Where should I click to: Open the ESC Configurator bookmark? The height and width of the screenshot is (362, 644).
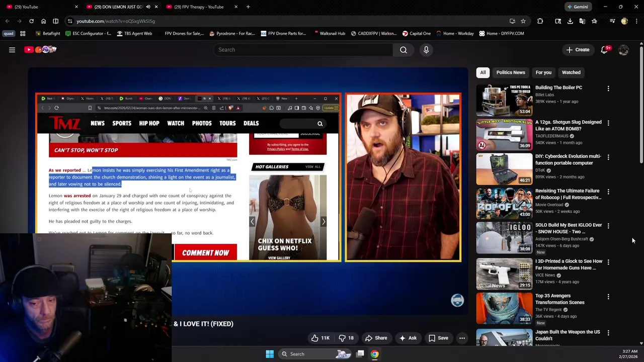point(89,33)
